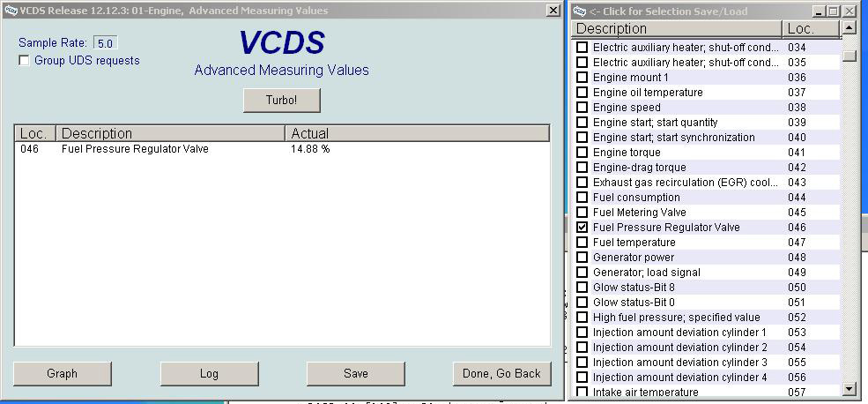
Task: Check Fuel Metering Valve checkbox
Action: pos(582,212)
